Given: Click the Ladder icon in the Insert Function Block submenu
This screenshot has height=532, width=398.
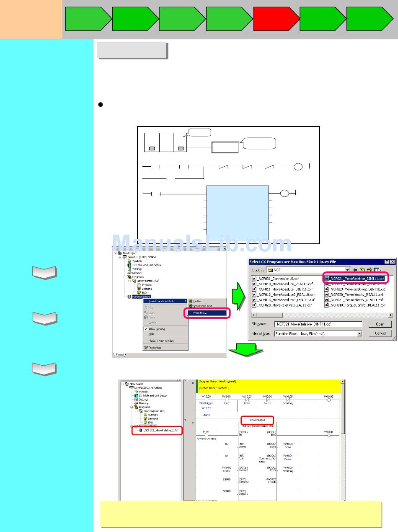Looking at the screenshot, I should tap(190, 301).
